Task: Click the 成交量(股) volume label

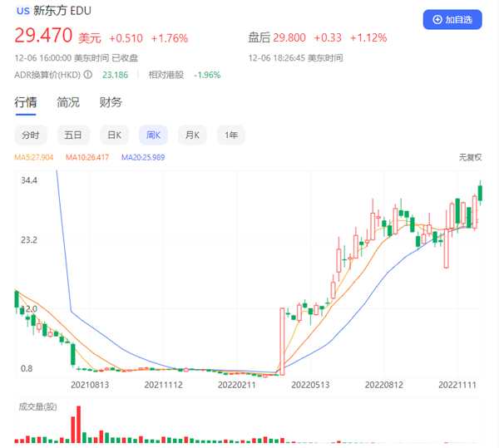Action: pyautogui.click(x=37, y=406)
